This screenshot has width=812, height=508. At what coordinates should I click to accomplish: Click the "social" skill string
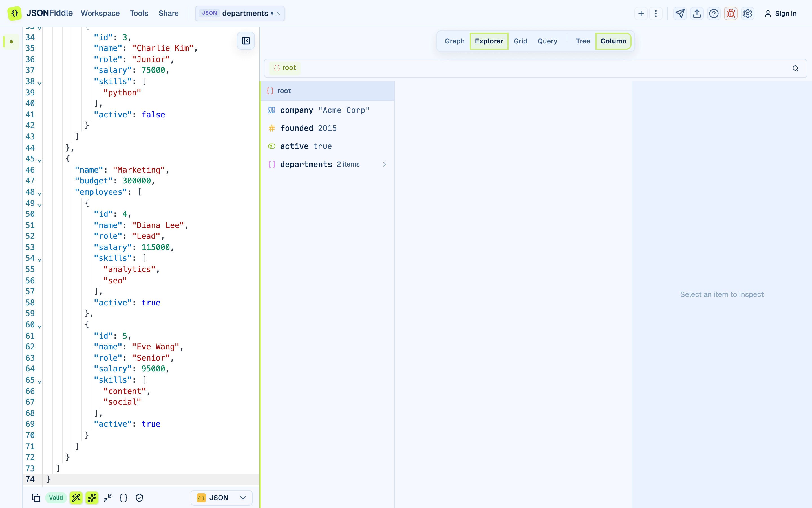coord(122,402)
